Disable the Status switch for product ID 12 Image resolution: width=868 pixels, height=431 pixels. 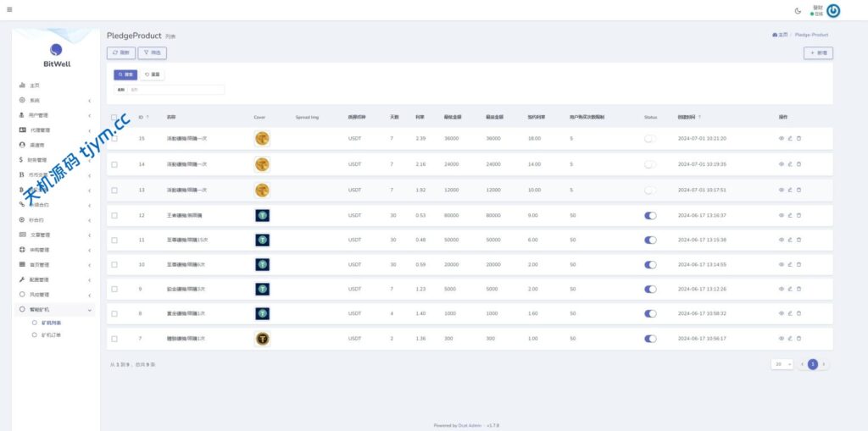tap(650, 215)
